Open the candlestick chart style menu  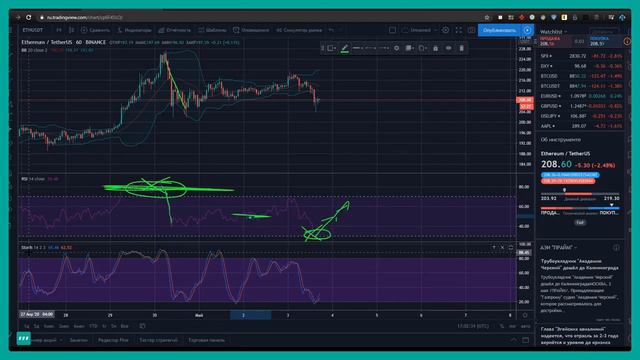click(71, 30)
